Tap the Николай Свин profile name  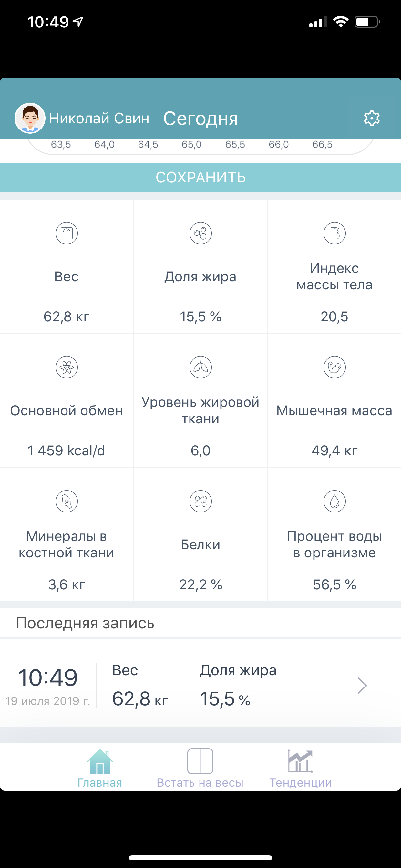click(99, 118)
